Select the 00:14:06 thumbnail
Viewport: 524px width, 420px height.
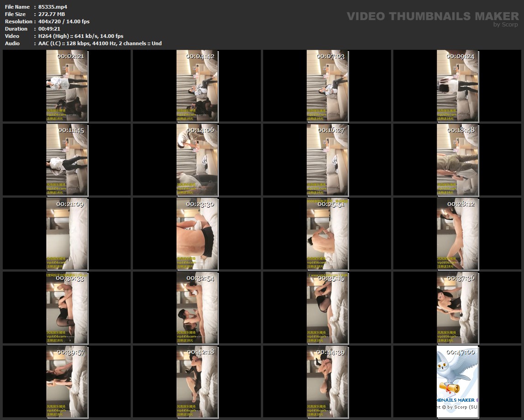tap(197, 160)
